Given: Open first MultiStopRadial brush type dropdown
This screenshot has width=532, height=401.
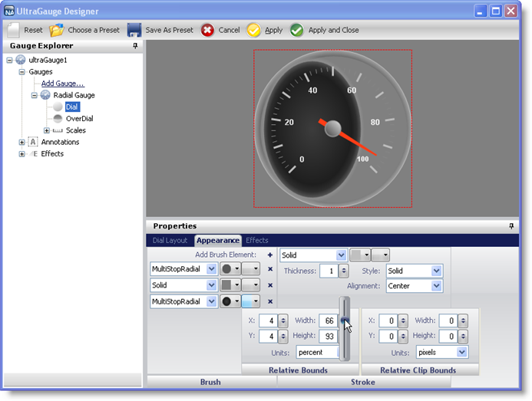Looking at the screenshot, I should (x=211, y=269).
